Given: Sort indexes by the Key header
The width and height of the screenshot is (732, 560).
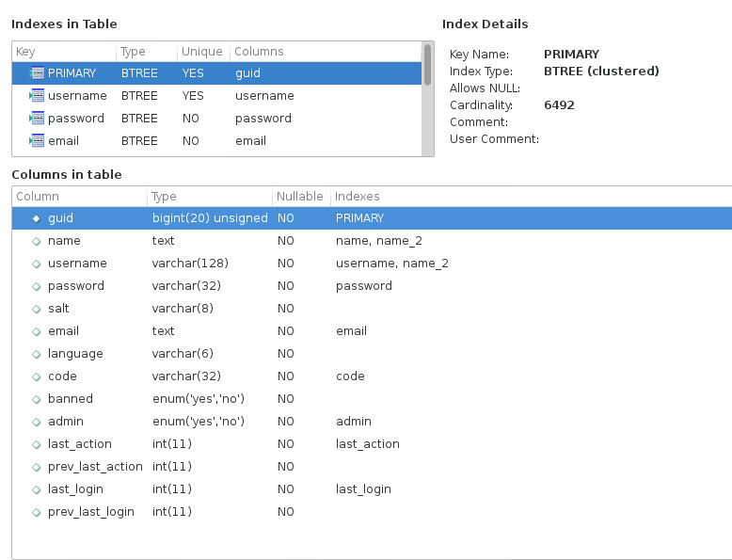Looking at the screenshot, I should [64, 52].
